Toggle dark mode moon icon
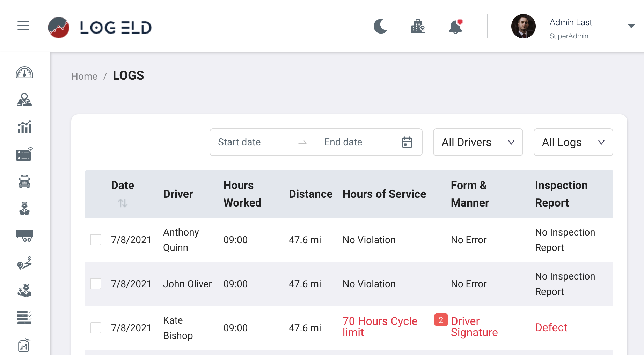Screen dimensions: 644x355 click(x=381, y=26)
